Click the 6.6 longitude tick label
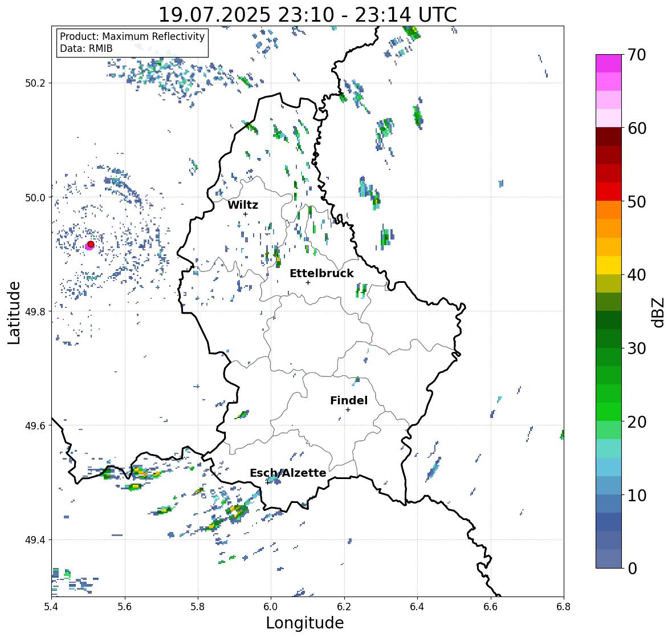Viewport: 672px width, 637px height. click(491, 607)
